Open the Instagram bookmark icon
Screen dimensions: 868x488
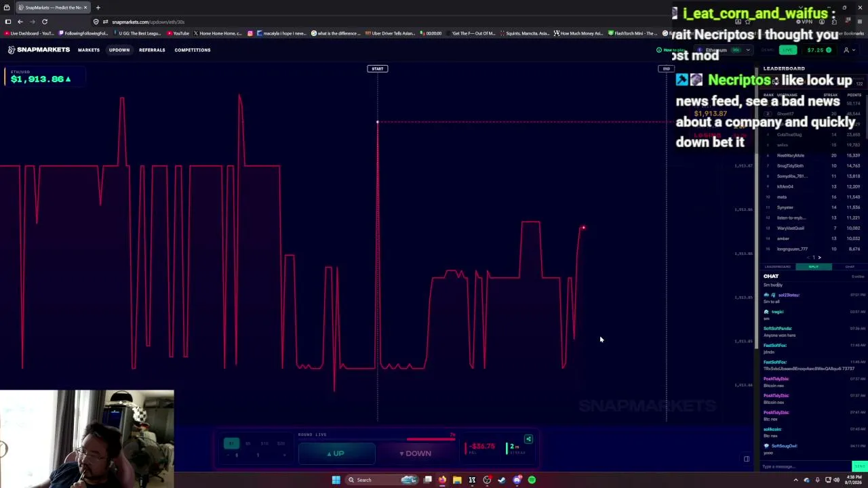[x=250, y=33]
